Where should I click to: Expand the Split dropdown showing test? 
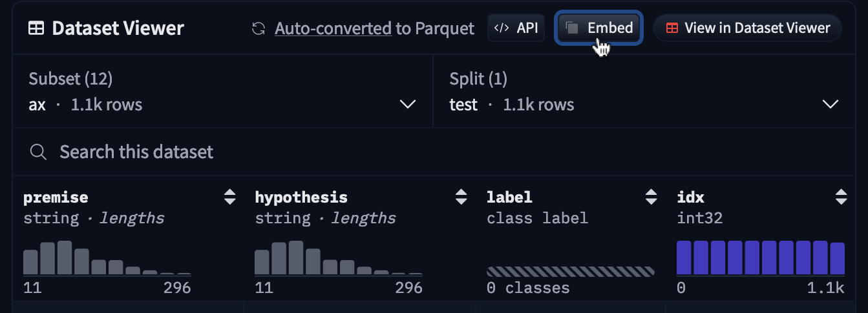coord(643,92)
